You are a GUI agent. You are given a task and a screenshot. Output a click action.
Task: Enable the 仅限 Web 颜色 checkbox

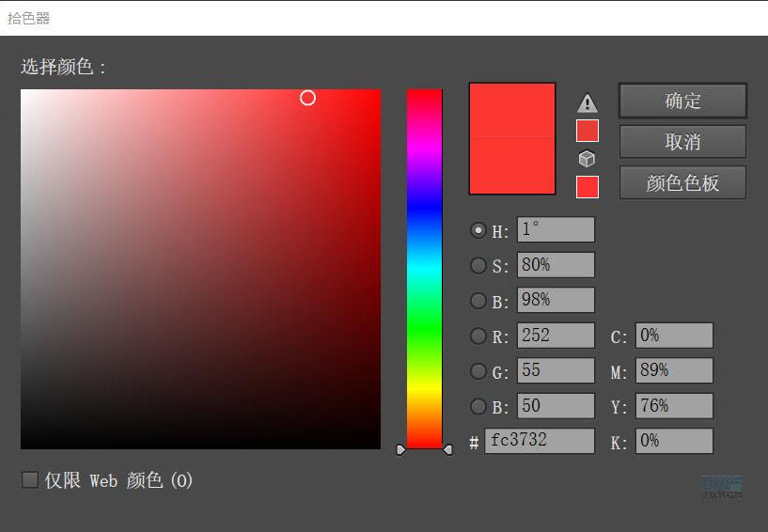[x=30, y=480]
